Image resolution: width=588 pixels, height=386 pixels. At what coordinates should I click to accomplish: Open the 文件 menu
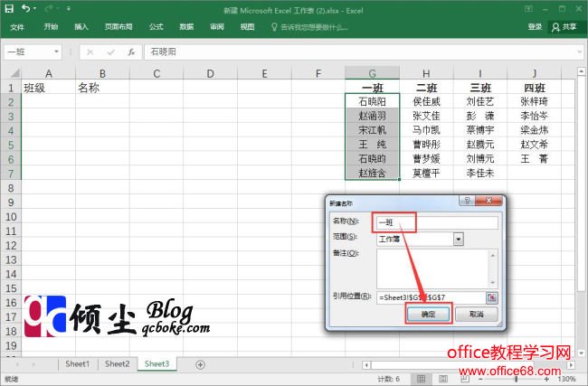click(x=17, y=27)
